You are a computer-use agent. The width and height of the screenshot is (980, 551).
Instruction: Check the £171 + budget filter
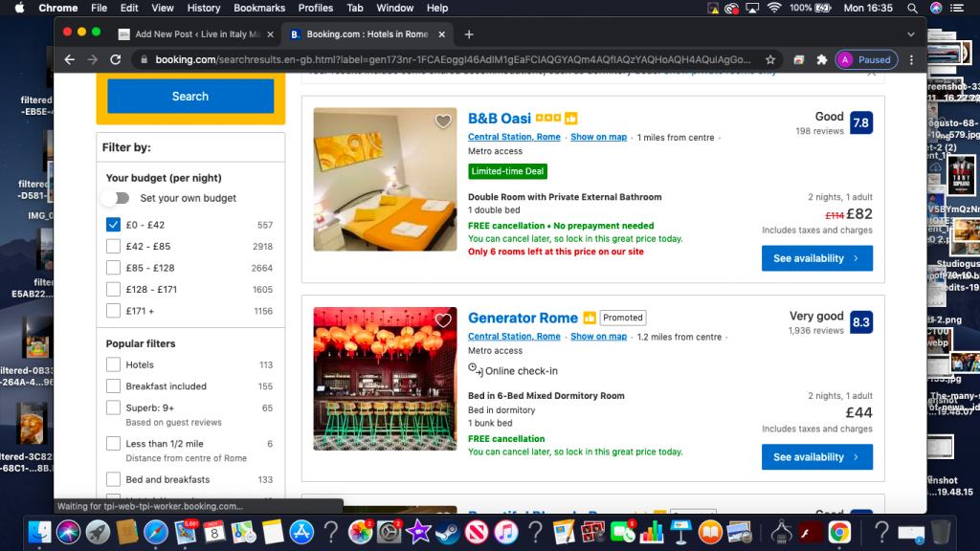(x=113, y=311)
